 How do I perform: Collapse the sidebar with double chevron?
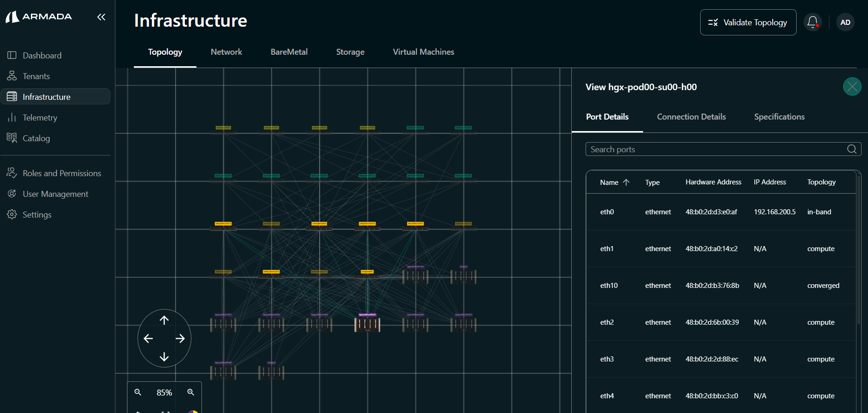(101, 17)
